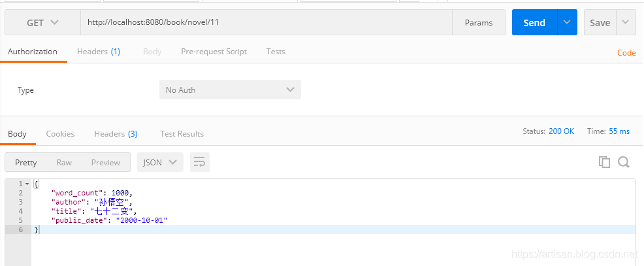644x266 pixels.
Task: Toggle line wrap icon in response toolbar
Action: coord(199,162)
